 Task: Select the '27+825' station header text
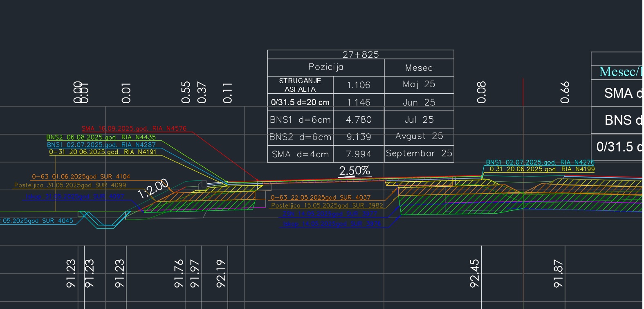click(361, 54)
